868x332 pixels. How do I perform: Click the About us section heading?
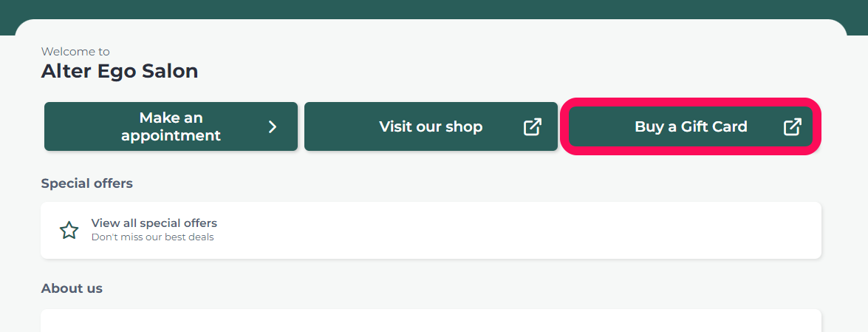coord(72,288)
